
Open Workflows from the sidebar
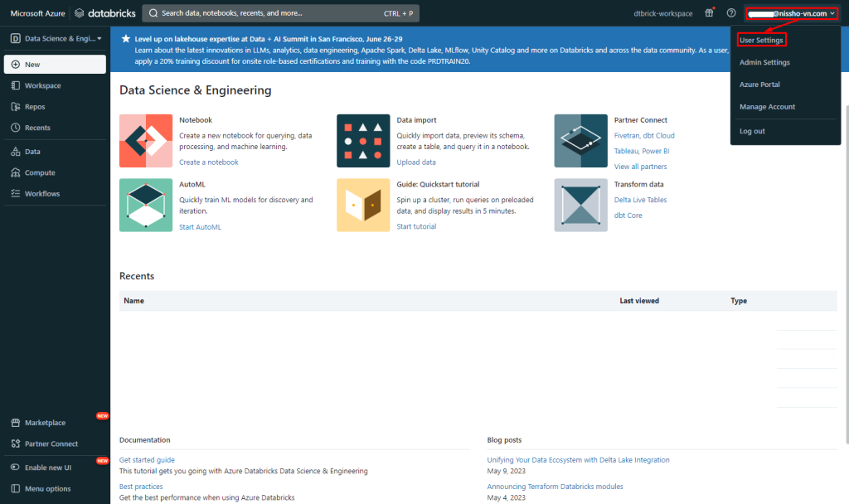click(x=41, y=194)
